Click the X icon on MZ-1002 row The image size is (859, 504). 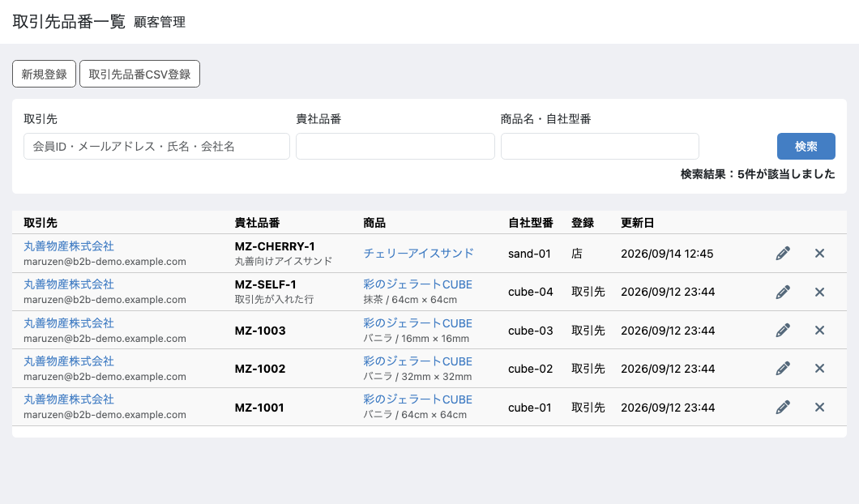[819, 368]
